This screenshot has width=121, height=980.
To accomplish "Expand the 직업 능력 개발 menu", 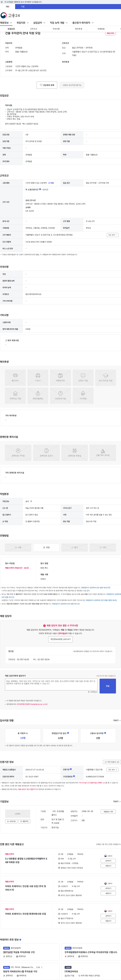I will pyautogui.click(x=59, y=23).
